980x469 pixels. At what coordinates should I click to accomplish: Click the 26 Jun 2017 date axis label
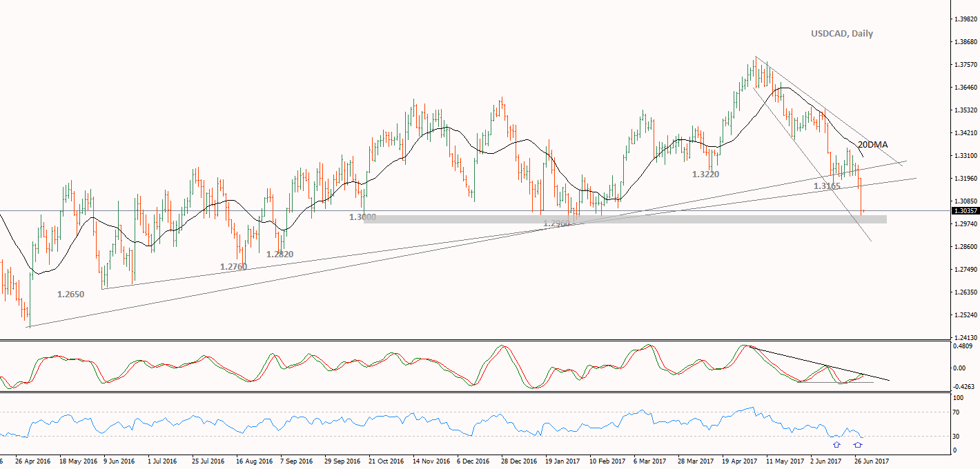click(x=871, y=459)
